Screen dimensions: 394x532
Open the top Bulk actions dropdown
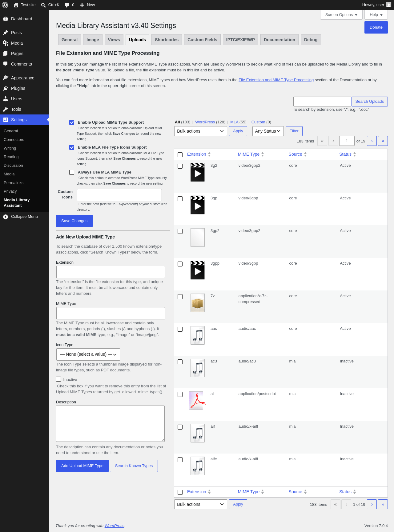201,131
